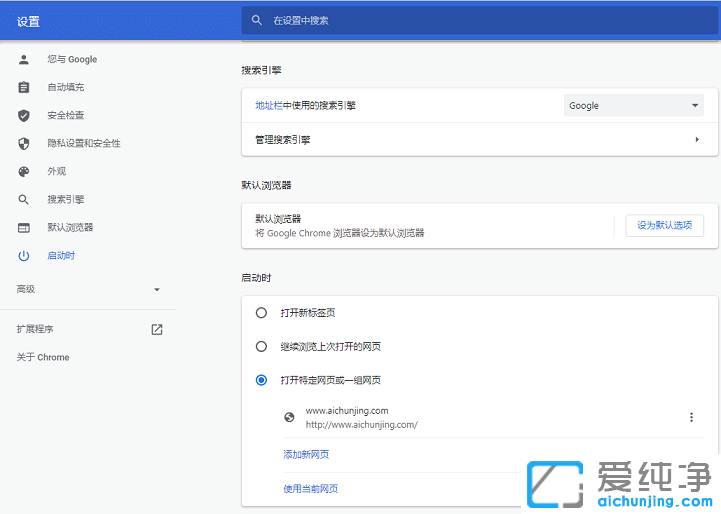This screenshot has width=721, height=514.
Task: Open the external link icon next to 扩展程序
Action: [x=157, y=329]
